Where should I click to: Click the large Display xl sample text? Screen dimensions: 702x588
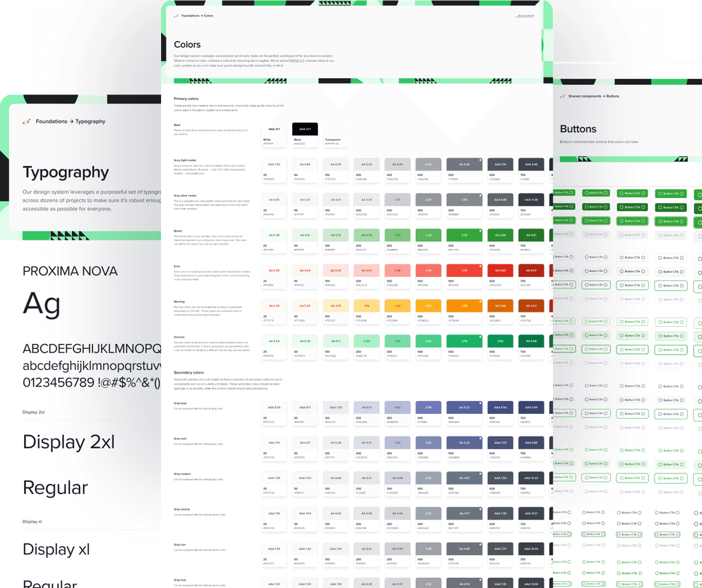[x=56, y=550]
